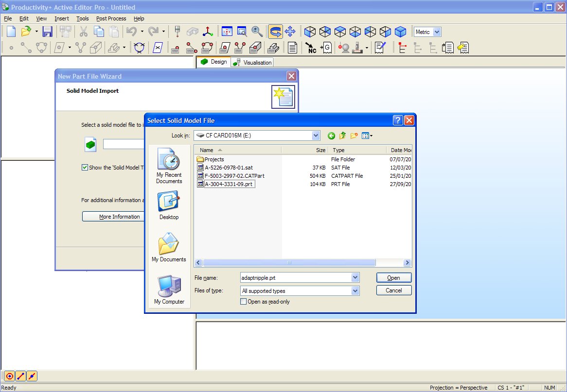This screenshot has height=392, width=567.
Task: Switch to the Visualisation tab
Action: click(x=253, y=62)
